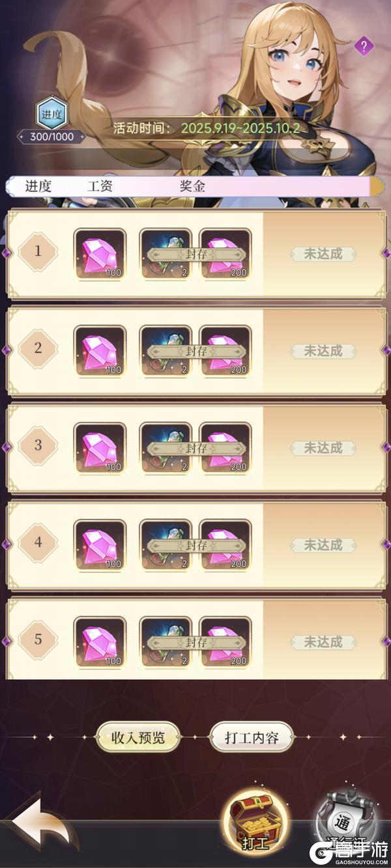Tap the level 2 diamond number marker

point(38,348)
